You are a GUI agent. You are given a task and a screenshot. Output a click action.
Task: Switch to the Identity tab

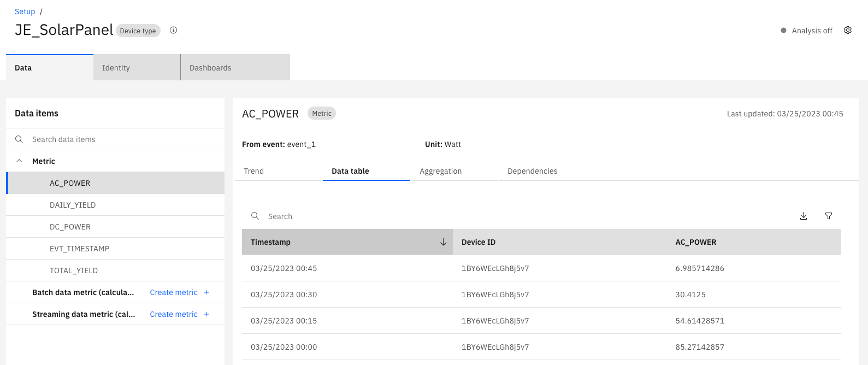(137, 67)
